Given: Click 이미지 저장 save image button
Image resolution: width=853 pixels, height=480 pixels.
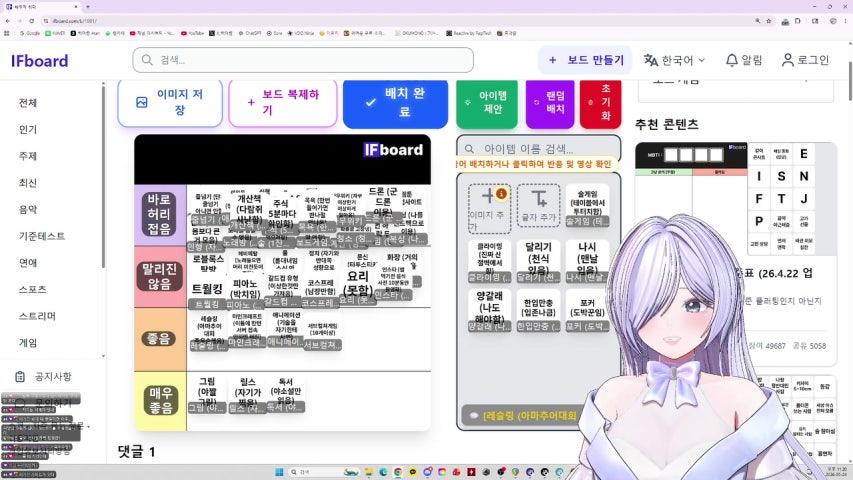Looking at the screenshot, I should [x=170, y=102].
